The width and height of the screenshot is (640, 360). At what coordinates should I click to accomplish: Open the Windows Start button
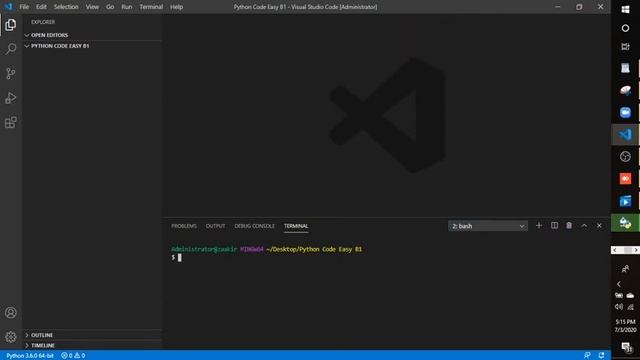625,9
